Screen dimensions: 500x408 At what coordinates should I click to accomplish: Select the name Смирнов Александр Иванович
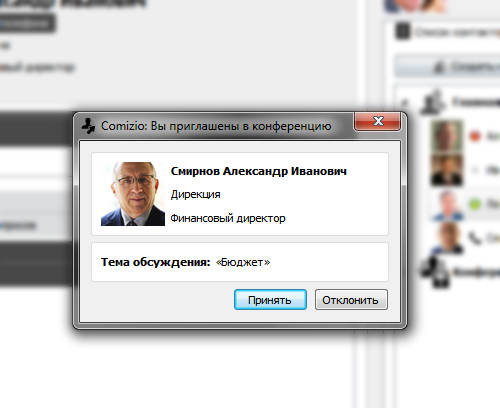click(259, 171)
